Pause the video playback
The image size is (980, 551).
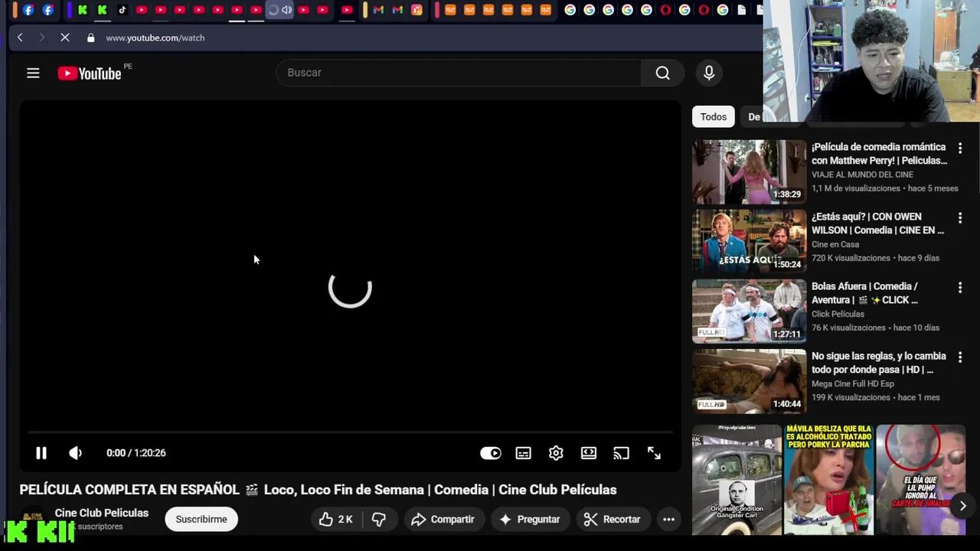point(41,453)
